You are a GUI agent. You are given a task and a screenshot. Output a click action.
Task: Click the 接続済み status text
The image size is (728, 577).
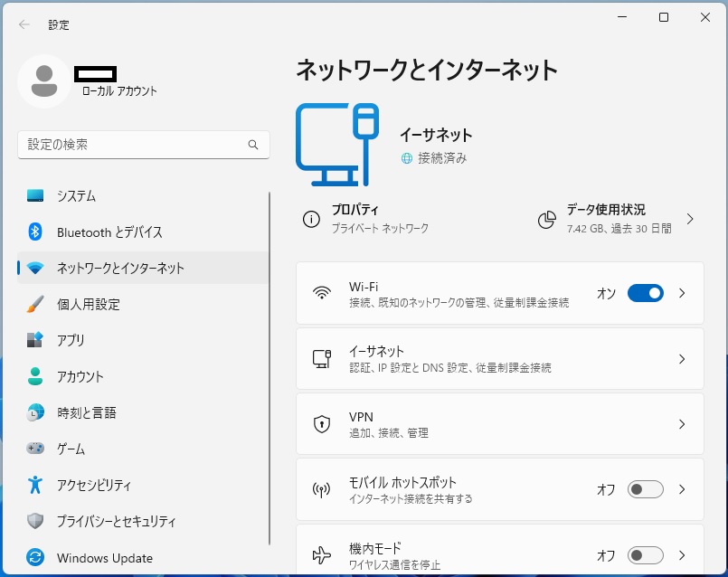pos(442,159)
